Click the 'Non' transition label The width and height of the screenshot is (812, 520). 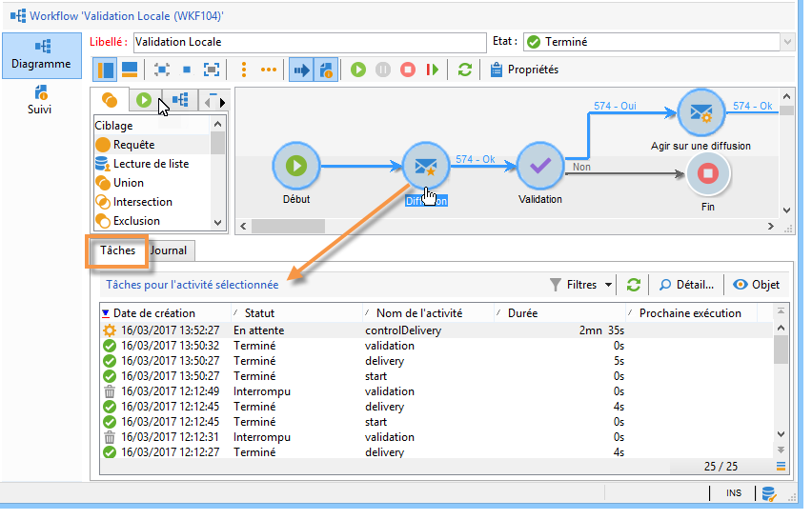(x=581, y=167)
